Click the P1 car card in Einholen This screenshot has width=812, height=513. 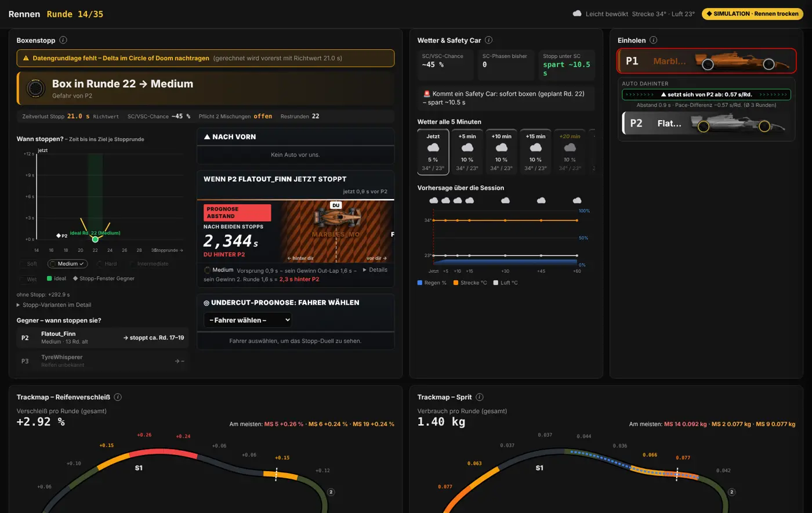point(706,61)
